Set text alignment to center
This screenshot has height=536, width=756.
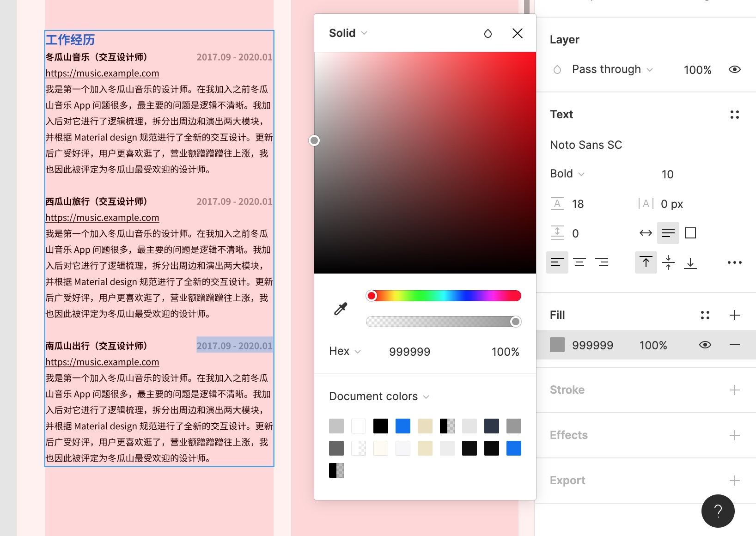pos(580,262)
